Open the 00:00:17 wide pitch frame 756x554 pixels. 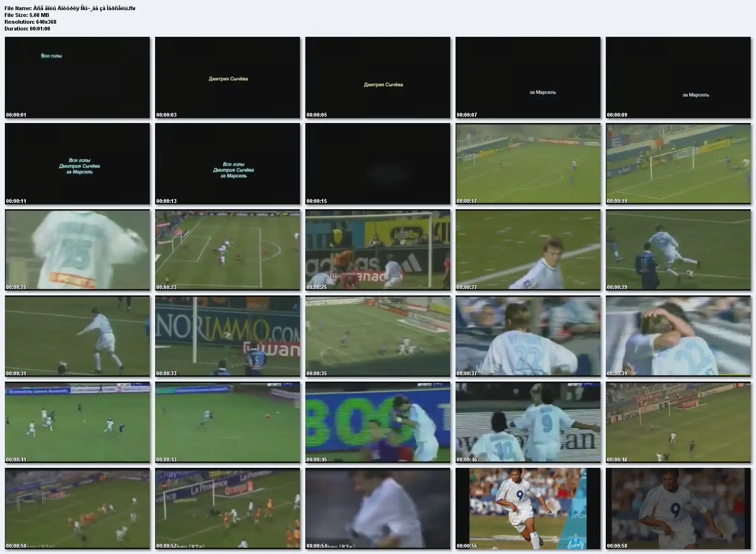tap(528, 164)
